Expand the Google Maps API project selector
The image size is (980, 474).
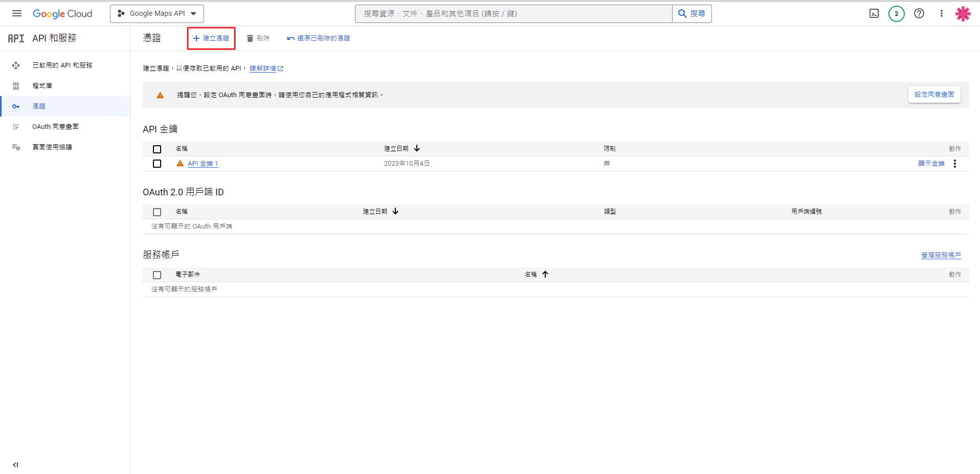157,14
